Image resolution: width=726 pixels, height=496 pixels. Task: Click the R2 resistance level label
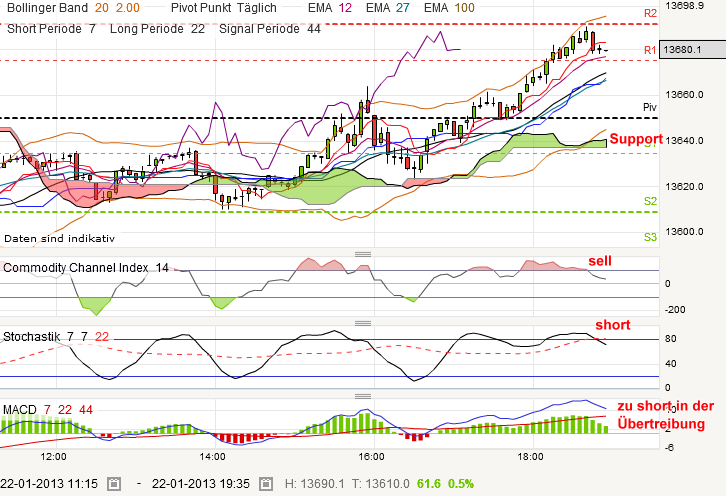click(x=651, y=13)
